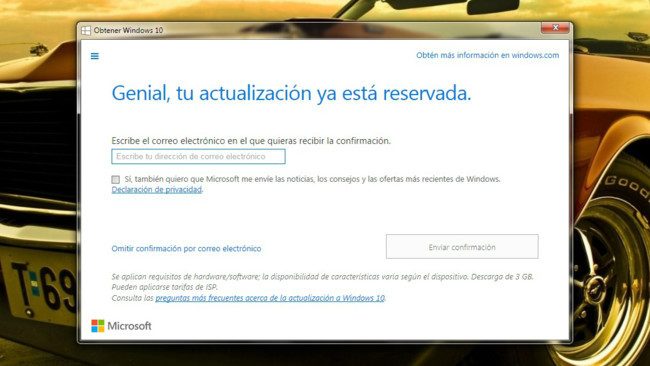
Task: Click the Windows logo icon in title bar
Action: tap(86, 30)
